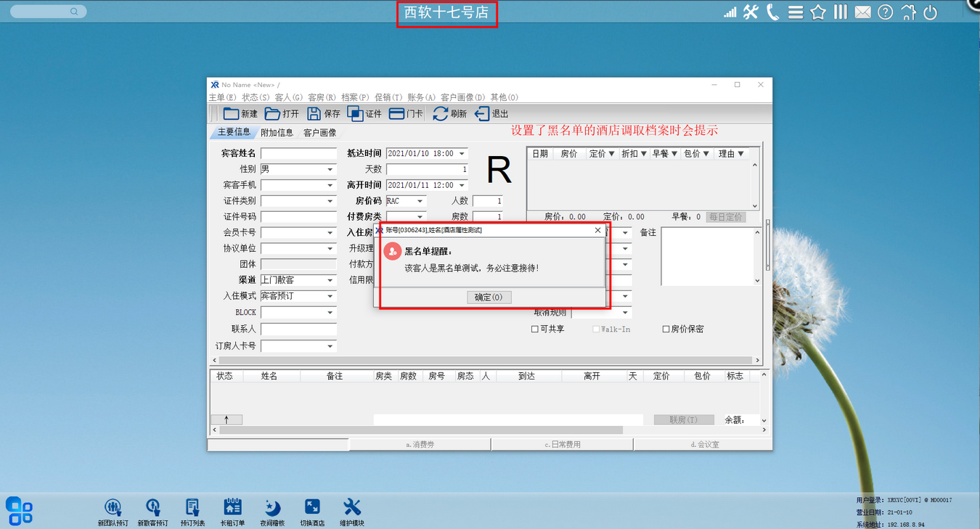
Task: Open the 状态(S) menu
Action: click(x=256, y=97)
